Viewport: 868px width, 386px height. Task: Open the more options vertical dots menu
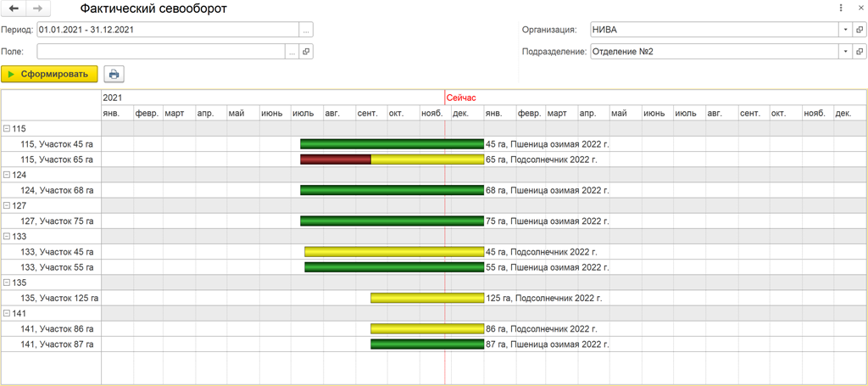pyautogui.click(x=841, y=8)
